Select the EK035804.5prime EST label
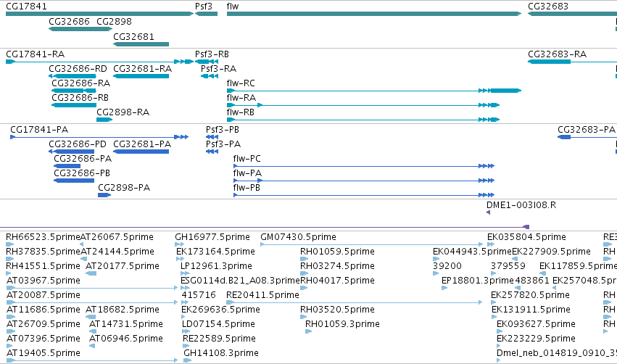This screenshot has width=617, height=364. pyautogui.click(x=527, y=237)
